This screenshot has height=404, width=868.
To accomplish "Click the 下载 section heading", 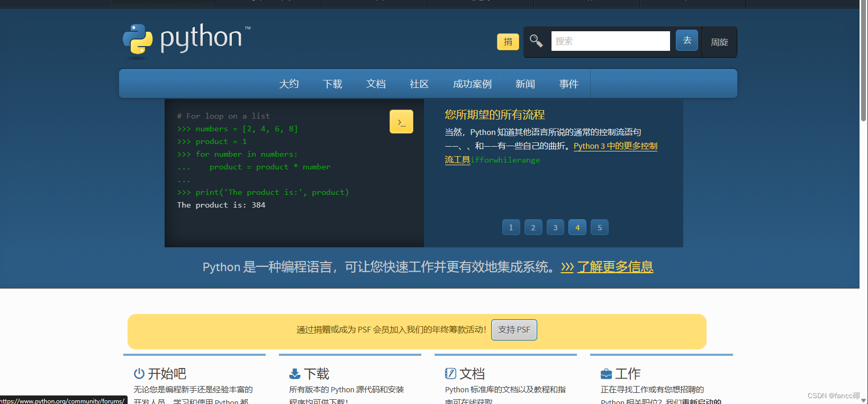I will point(317,374).
